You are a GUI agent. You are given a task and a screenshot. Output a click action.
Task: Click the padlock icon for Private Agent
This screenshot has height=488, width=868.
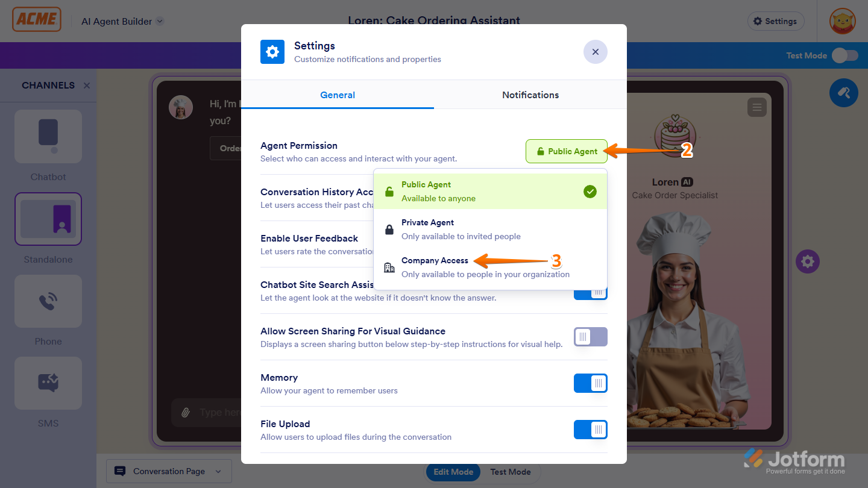[x=389, y=230]
